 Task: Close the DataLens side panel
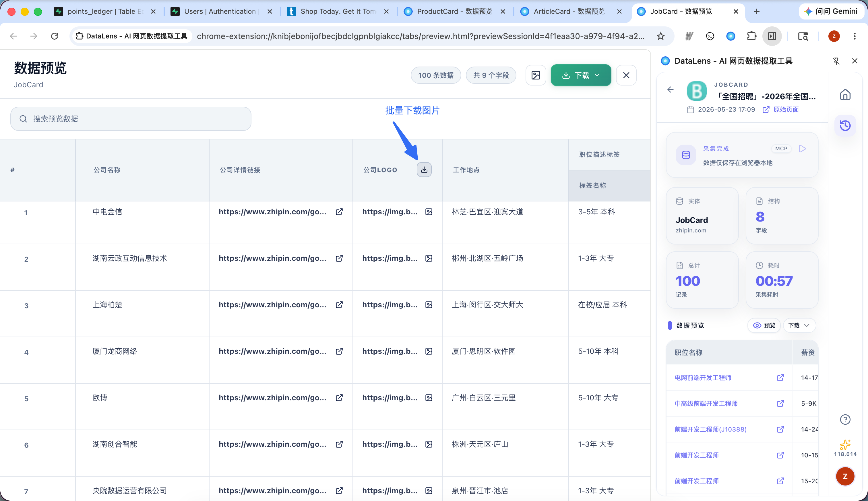[x=855, y=61]
